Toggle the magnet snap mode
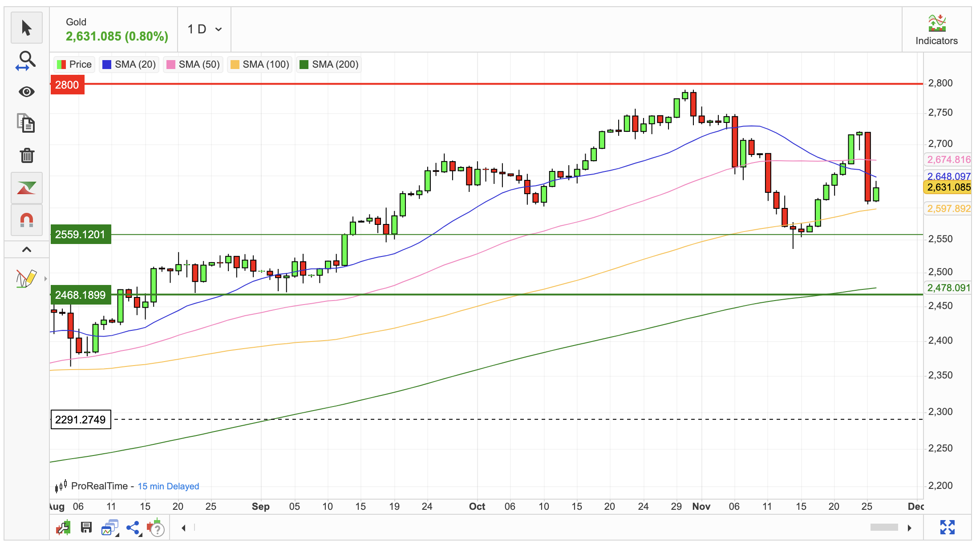The height and width of the screenshot is (545, 980). click(x=26, y=220)
